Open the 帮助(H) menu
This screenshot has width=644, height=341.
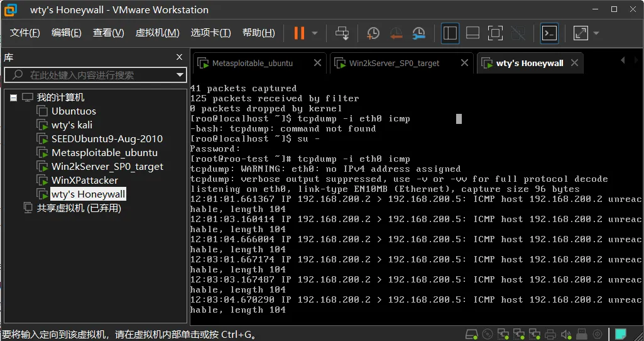pos(259,33)
